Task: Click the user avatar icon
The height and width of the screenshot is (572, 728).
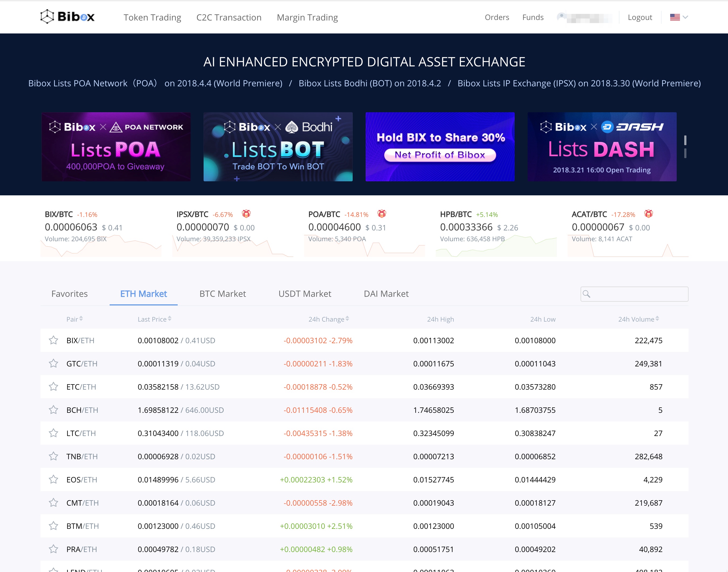Action: click(x=562, y=17)
